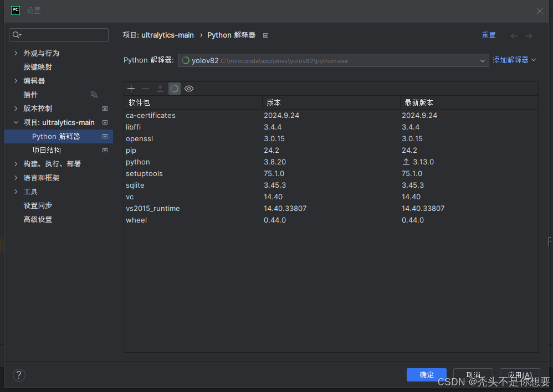Screen dimensions: 553x392
Task: Click the search magnifier icon
Action: (x=17, y=35)
